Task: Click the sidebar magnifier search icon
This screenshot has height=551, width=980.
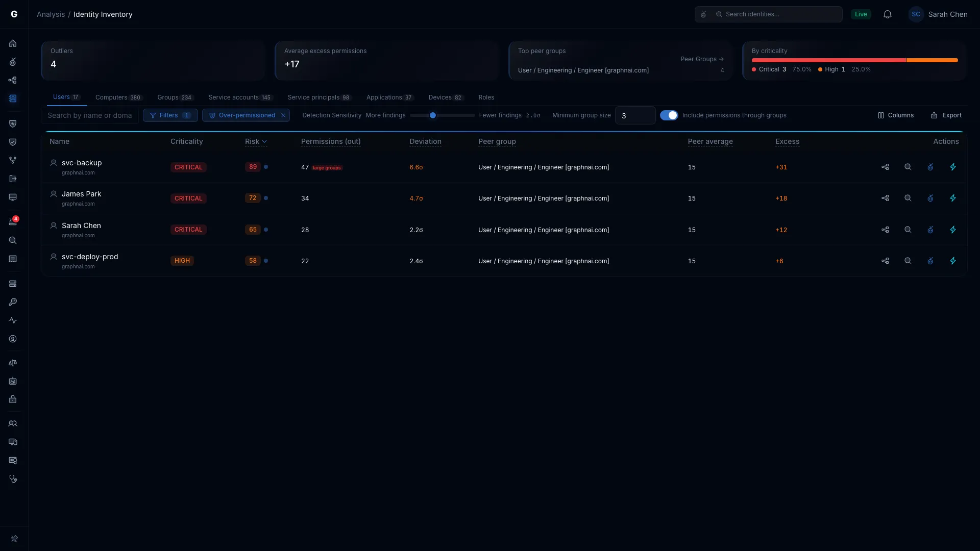Action: [x=13, y=240]
